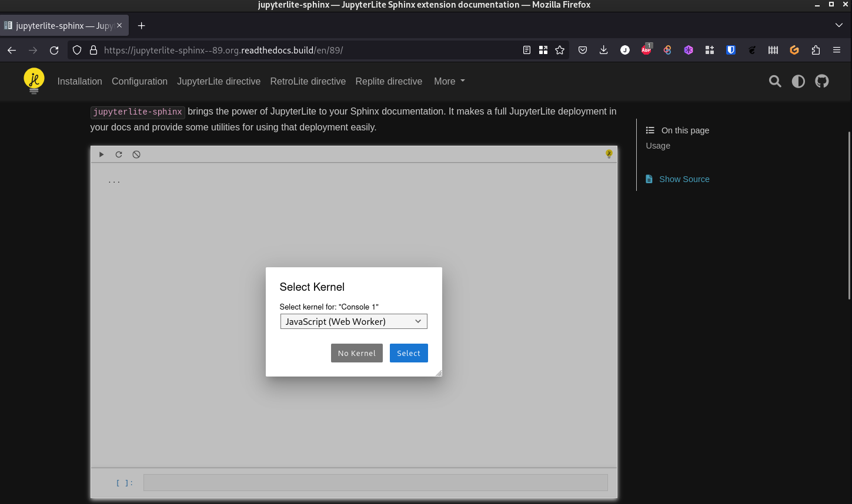The height and width of the screenshot is (504, 852).
Task: Click the jupyterlite-sphinx logo in navbar
Action: click(34, 81)
